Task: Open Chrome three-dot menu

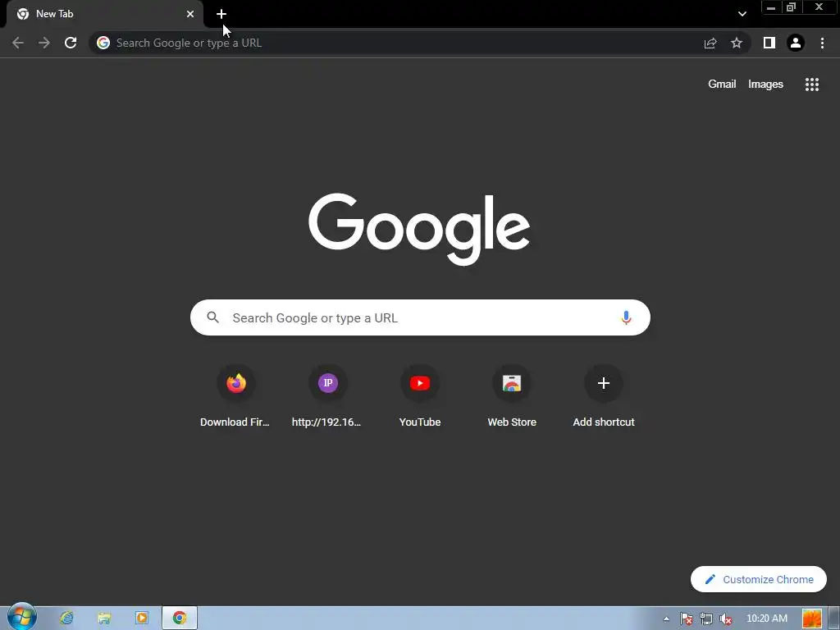Action: (x=822, y=43)
